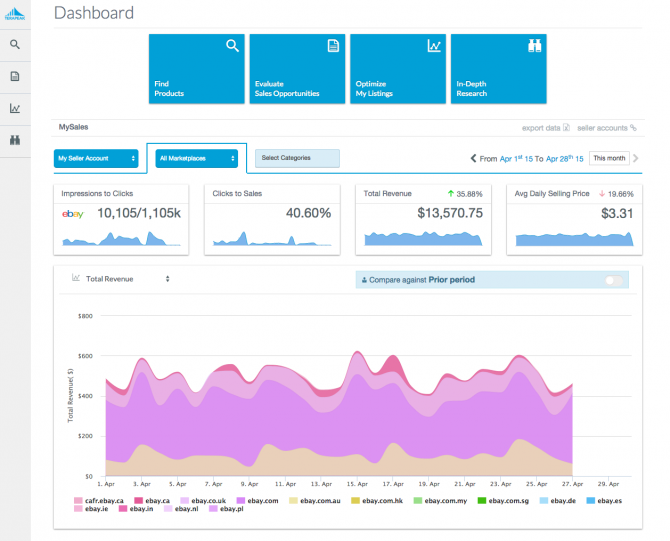Click the This month button
The image size is (670, 541).
click(x=608, y=158)
